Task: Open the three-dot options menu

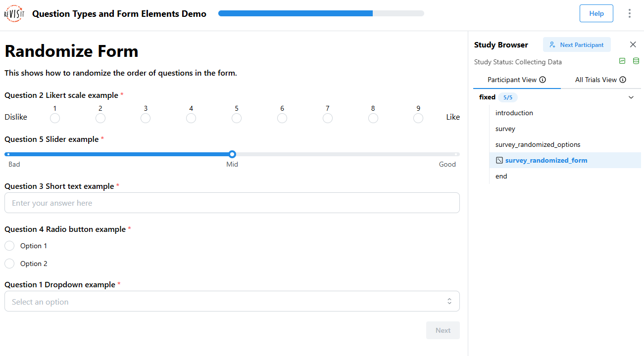Action: 630,14
